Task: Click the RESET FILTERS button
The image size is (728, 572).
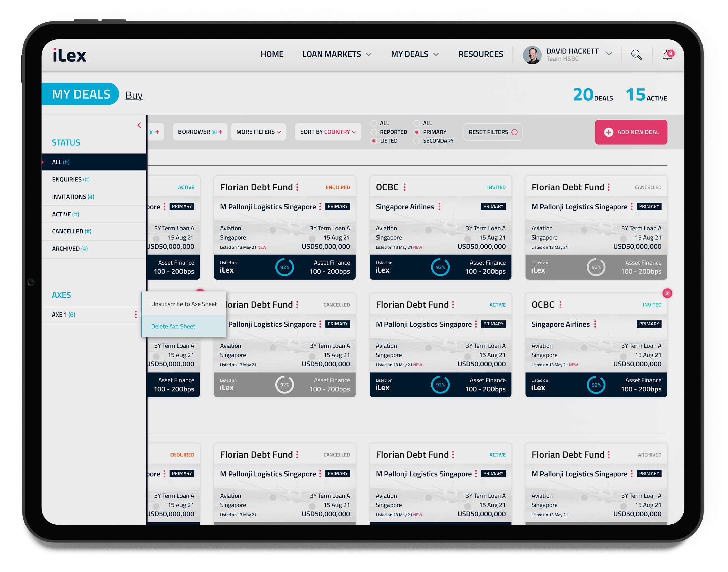Action: pyautogui.click(x=492, y=132)
